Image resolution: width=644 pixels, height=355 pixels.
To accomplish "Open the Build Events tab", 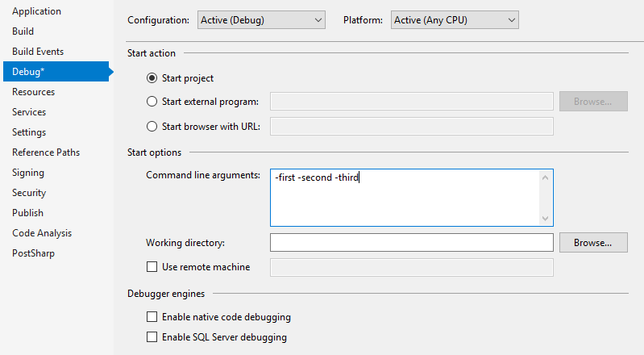I will point(38,52).
